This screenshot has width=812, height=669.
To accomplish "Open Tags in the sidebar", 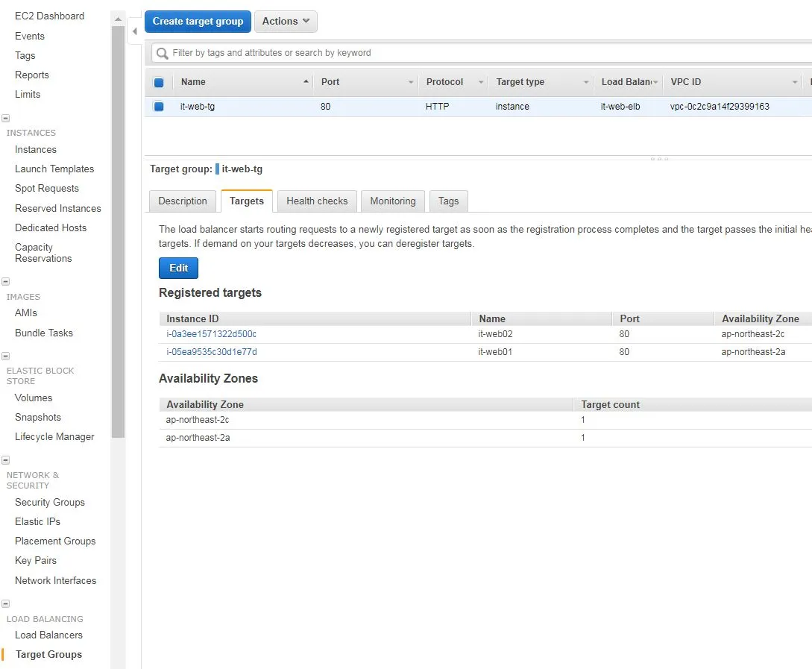I will (x=25, y=56).
